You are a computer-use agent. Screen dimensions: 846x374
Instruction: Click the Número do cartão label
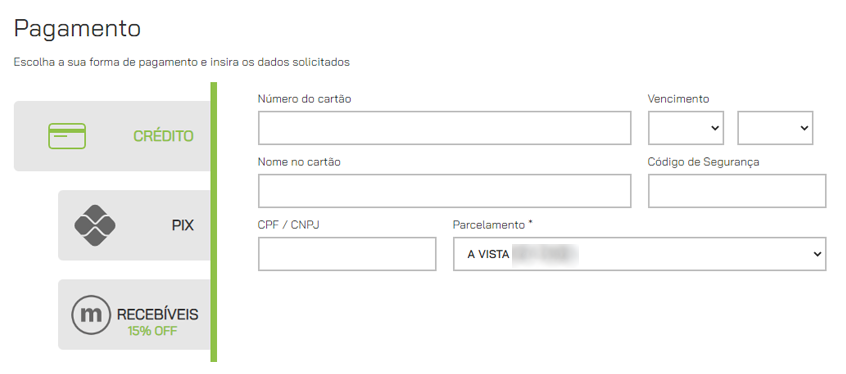point(304,99)
